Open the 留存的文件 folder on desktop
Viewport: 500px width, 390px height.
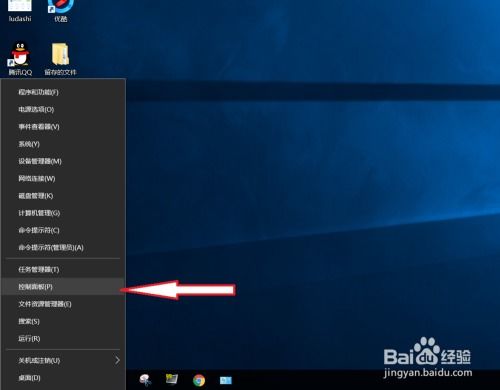(60, 59)
